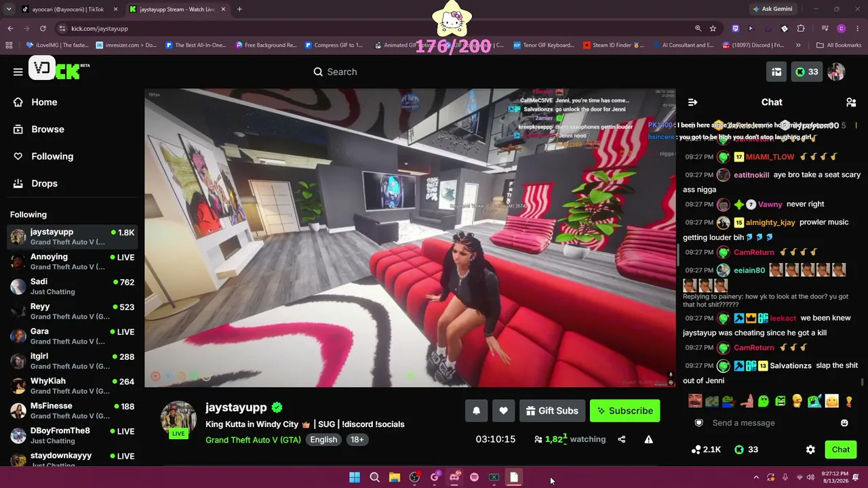Click the Gift Subs button
Image resolution: width=868 pixels, height=488 pixels.
pyautogui.click(x=552, y=411)
